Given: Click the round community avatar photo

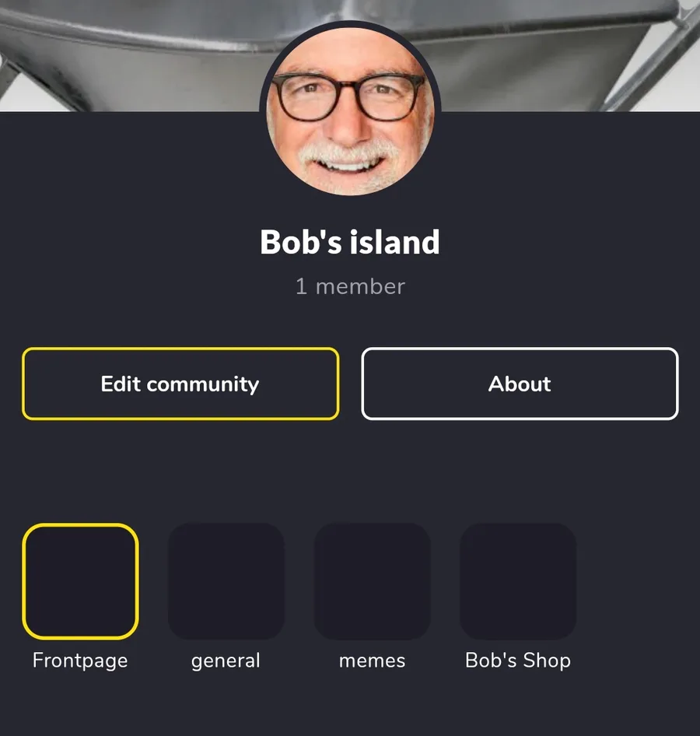Looking at the screenshot, I should pyautogui.click(x=350, y=110).
